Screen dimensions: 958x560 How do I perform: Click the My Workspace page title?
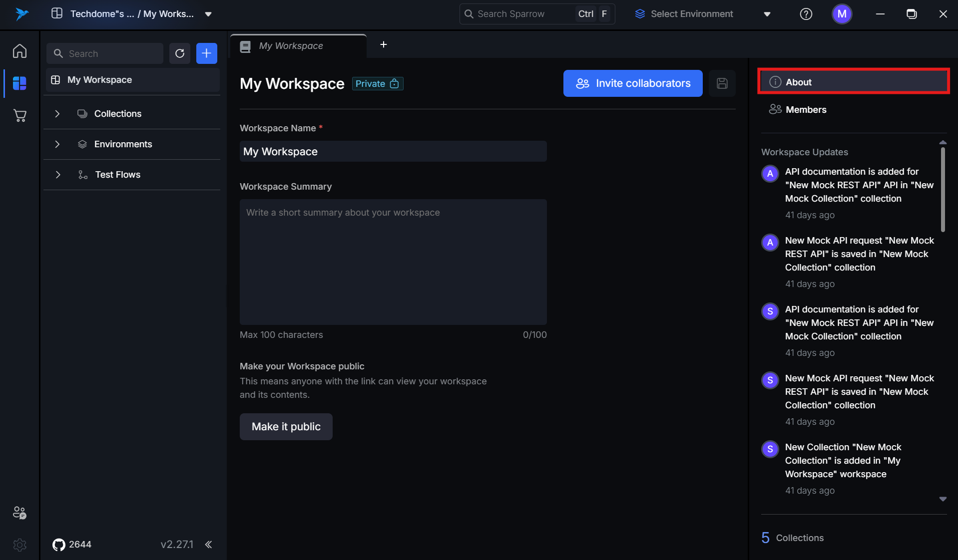292,83
